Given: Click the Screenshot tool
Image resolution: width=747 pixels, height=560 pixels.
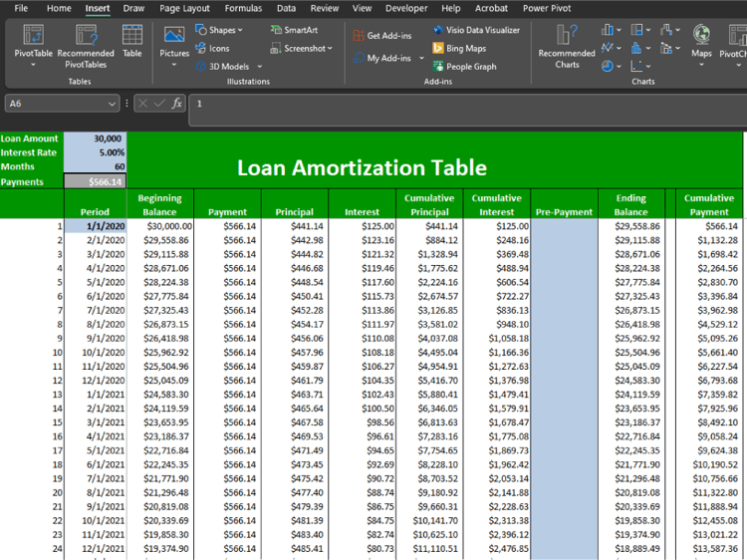Looking at the screenshot, I should (x=299, y=48).
